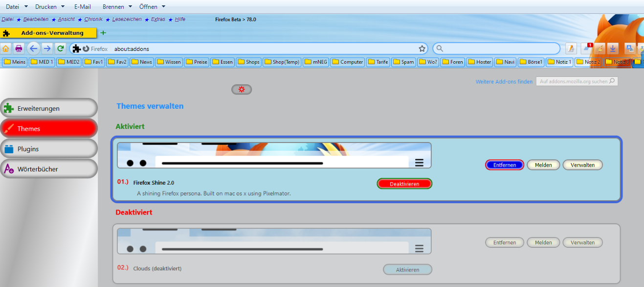Open downloads with the blue arrow icon
644x287 pixels.
(x=613, y=48)
